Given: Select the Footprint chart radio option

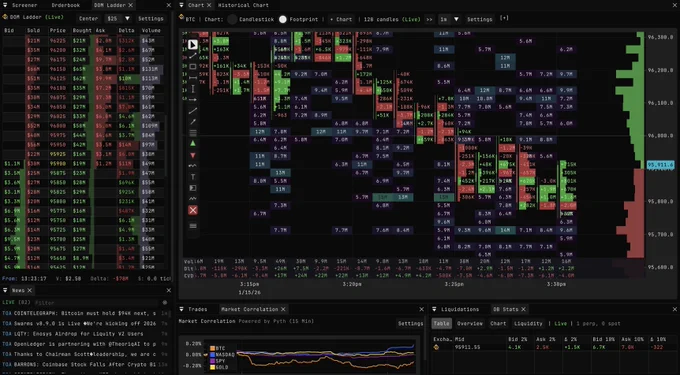Looking at the screenshot, I should click(283, 19).
